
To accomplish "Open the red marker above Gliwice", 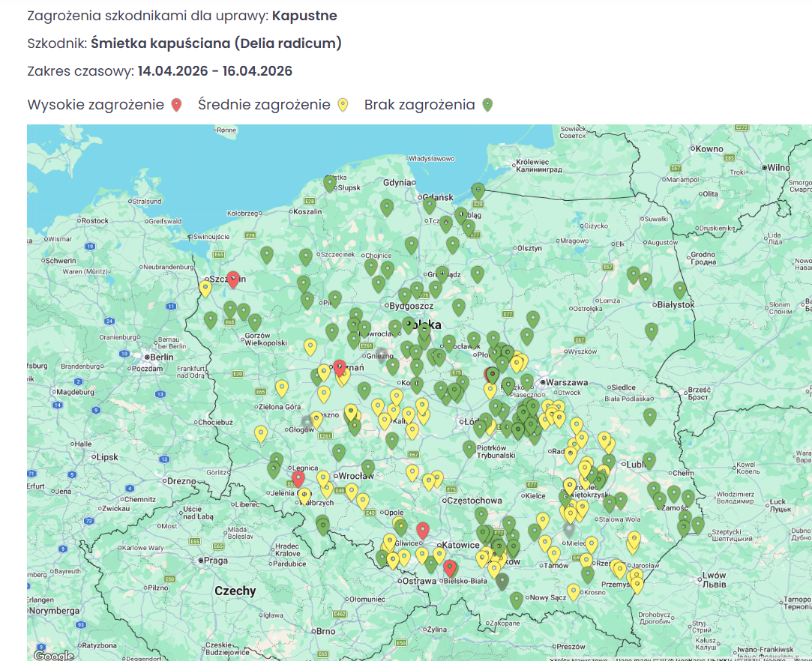I will [x=422, y=531].
